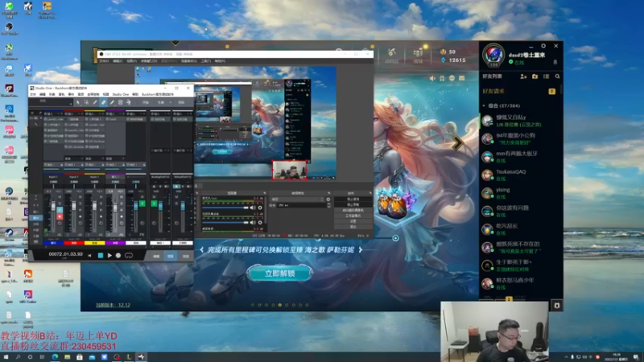Viewport: 644px width, 362px height.
Task: Mute first audio source in OBS mixer
Action: pos(253,208)
